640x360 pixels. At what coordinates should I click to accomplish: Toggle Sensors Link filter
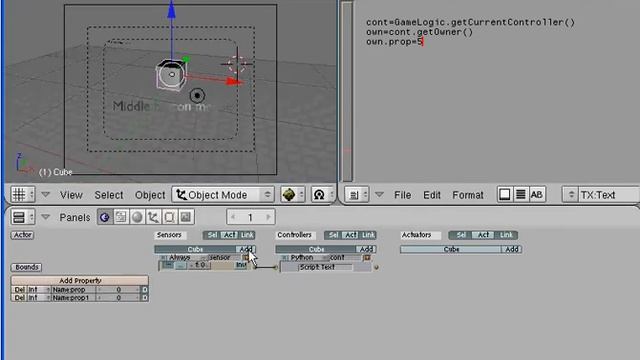(x=247, y=235)
